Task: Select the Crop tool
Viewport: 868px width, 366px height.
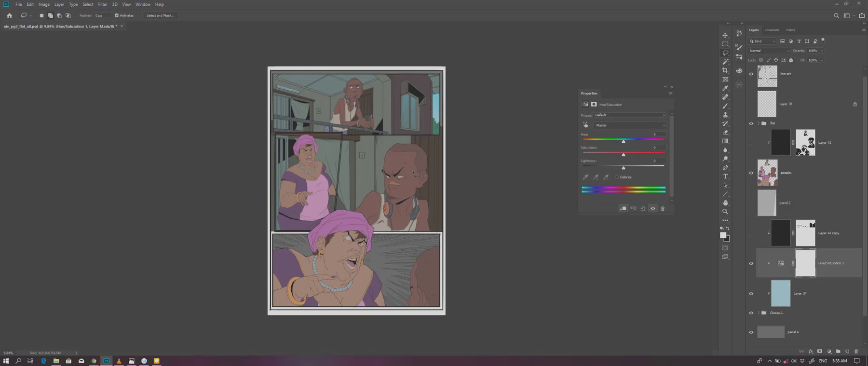Action: (725, 70)
